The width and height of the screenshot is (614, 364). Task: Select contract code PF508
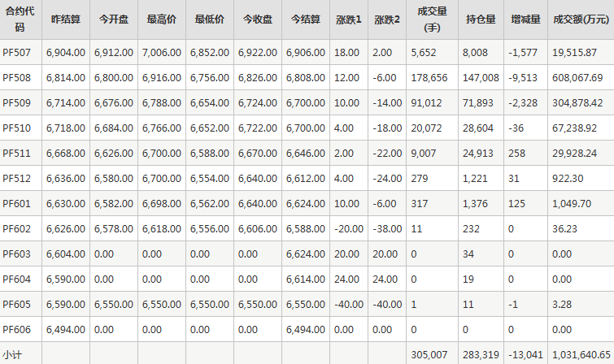(x=16, y=77)
